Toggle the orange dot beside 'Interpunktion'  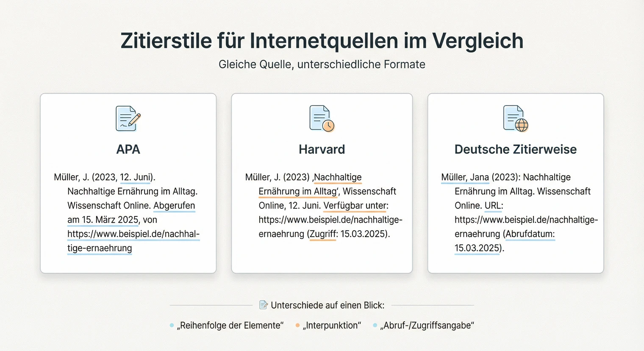click(x=297, y=325)
